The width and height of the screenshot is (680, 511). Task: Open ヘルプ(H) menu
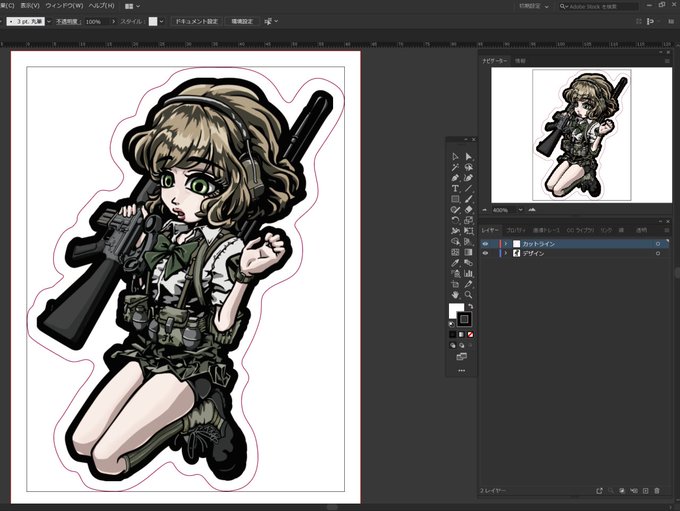point(101,6)
